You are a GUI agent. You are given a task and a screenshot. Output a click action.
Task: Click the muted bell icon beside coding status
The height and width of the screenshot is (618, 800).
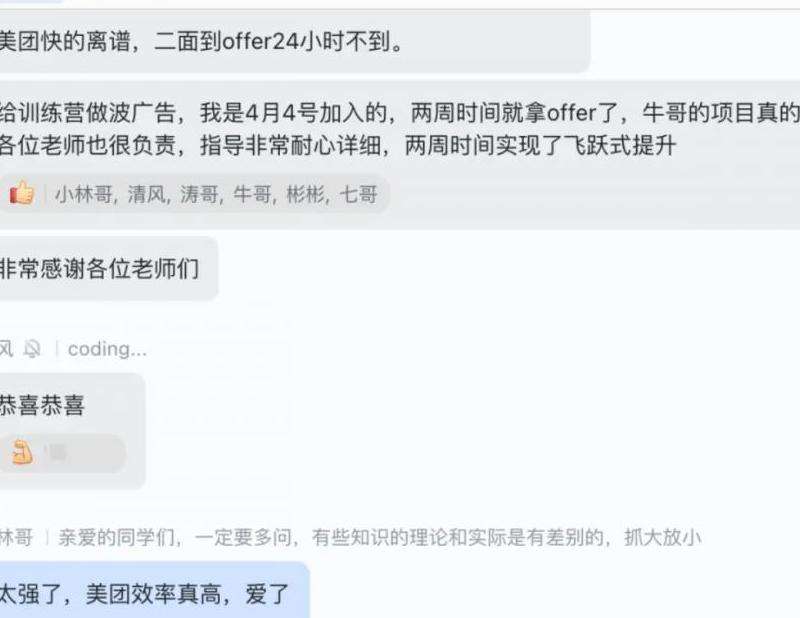point(32,349)
